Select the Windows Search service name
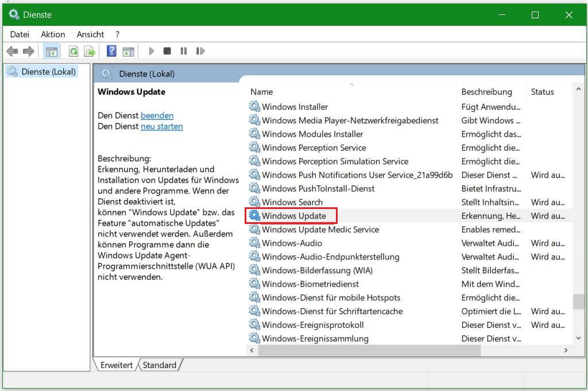Image resolution: width=588 pixels, height=391 pixels. tap(292, 202)
